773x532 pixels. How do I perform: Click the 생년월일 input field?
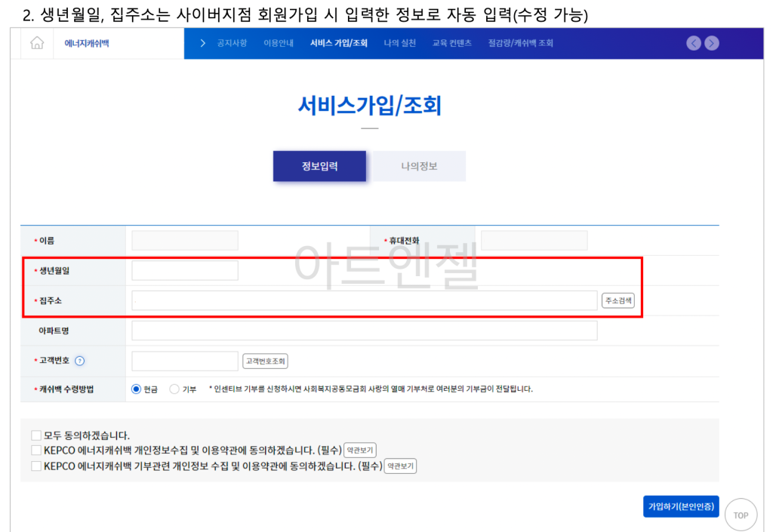(x=184, y=270)
